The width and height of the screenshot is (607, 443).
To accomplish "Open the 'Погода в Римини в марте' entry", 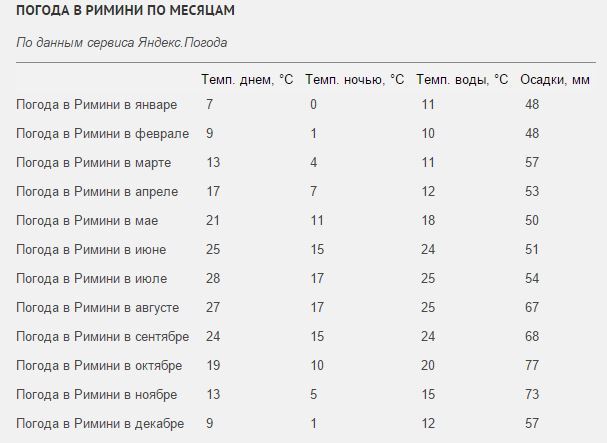I will [x=92, y=162].
